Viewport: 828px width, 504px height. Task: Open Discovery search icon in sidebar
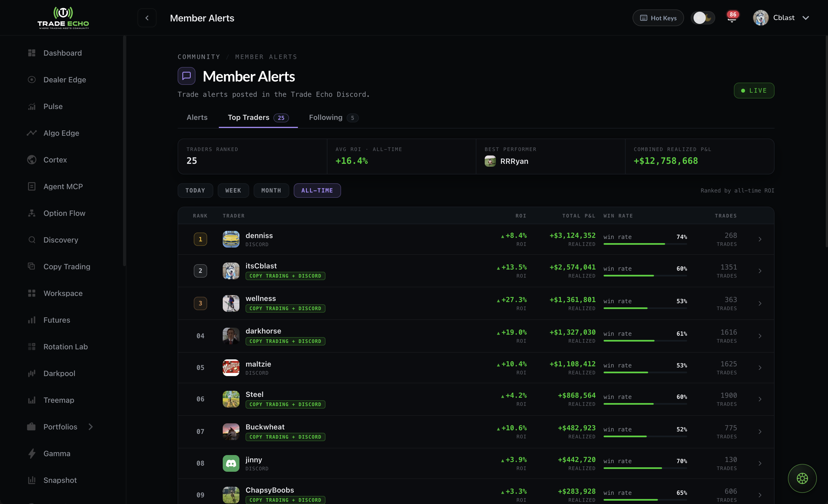click(31, 240)
